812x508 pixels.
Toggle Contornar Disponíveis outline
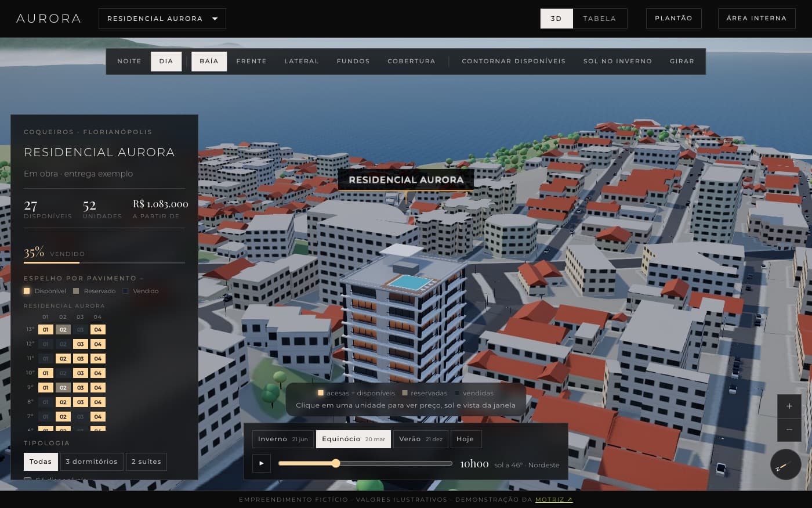point(513,61)
